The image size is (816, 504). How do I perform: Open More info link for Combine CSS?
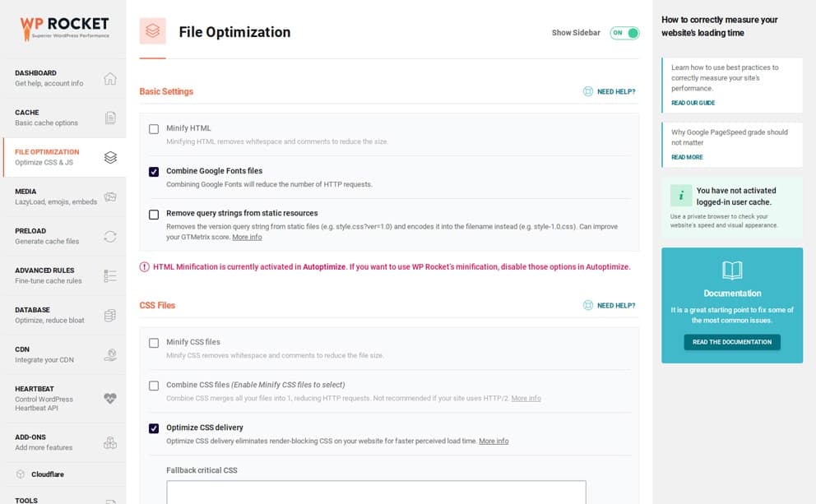[526, 399]
